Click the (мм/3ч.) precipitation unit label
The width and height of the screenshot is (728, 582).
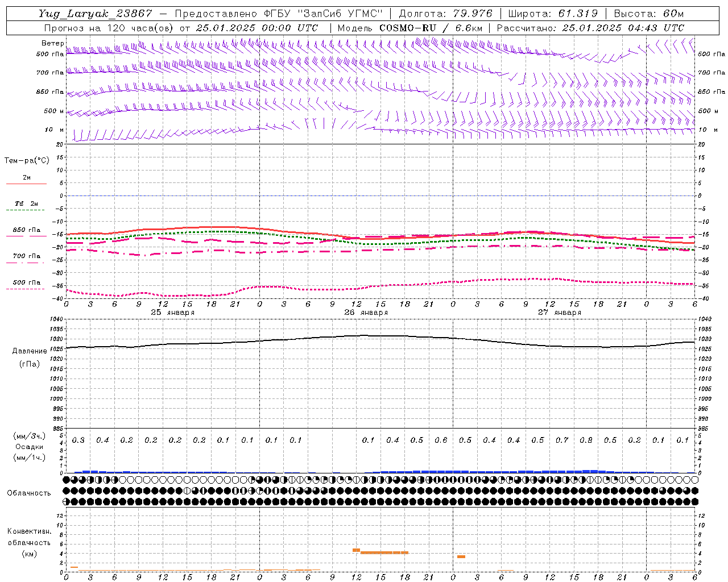pyautogui.click(x=30, y=436)
